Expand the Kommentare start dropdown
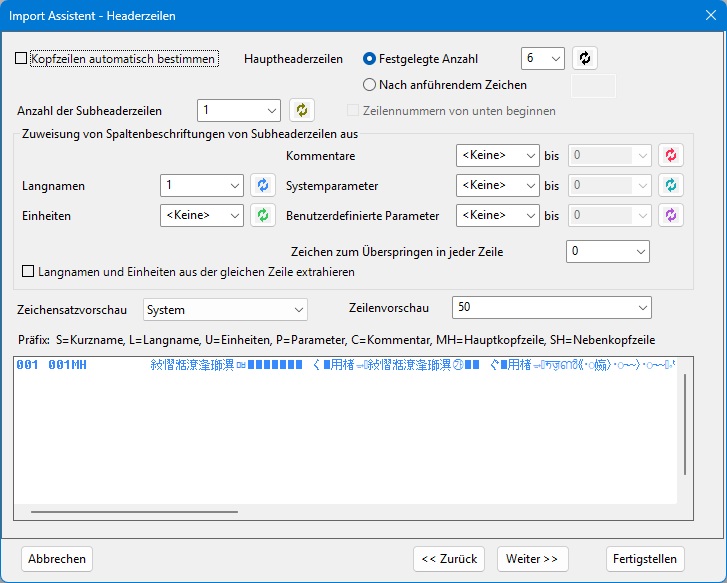This screenshot has height=583, width=727. [x=497, y=155]
